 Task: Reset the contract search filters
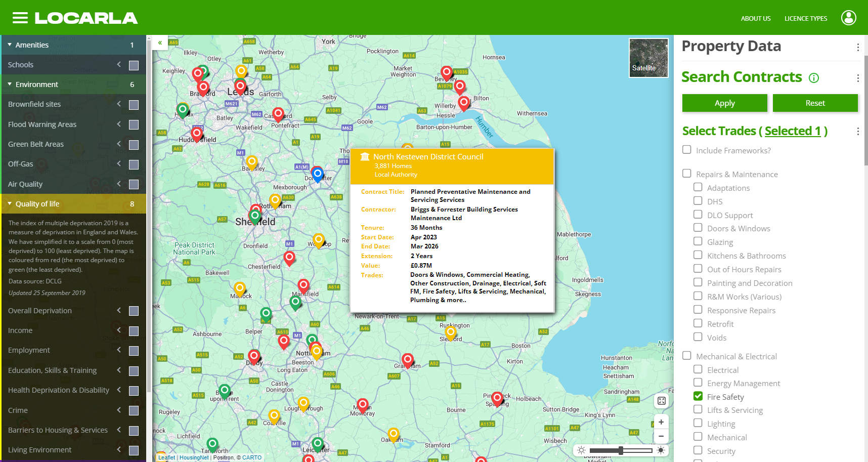[x=815, y=103]
